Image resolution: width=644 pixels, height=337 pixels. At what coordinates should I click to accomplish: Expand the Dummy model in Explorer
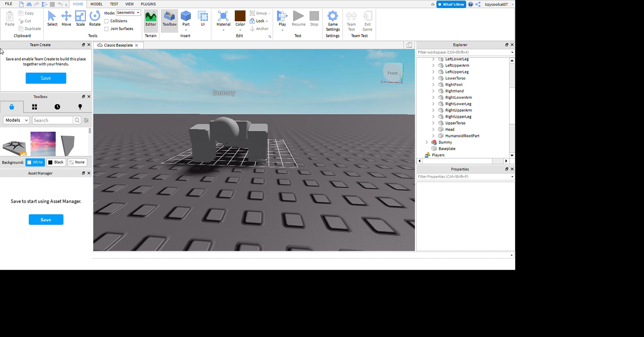pos(427,142)
